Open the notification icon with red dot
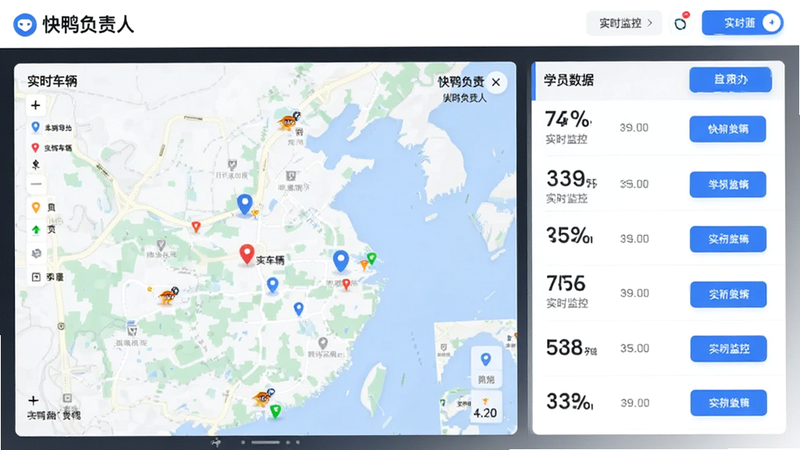Viewport: 800px width, 450px height. [681, 23]
